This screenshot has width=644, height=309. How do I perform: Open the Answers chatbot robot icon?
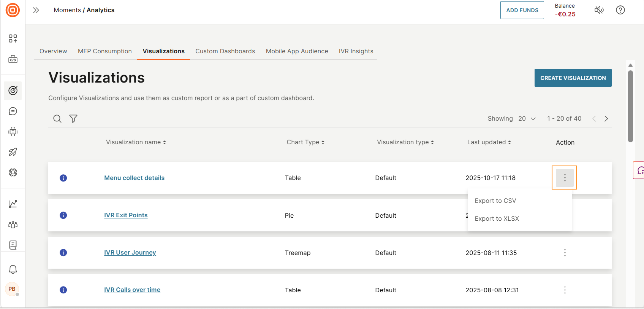pyautogui.click(x=13, y=132)
